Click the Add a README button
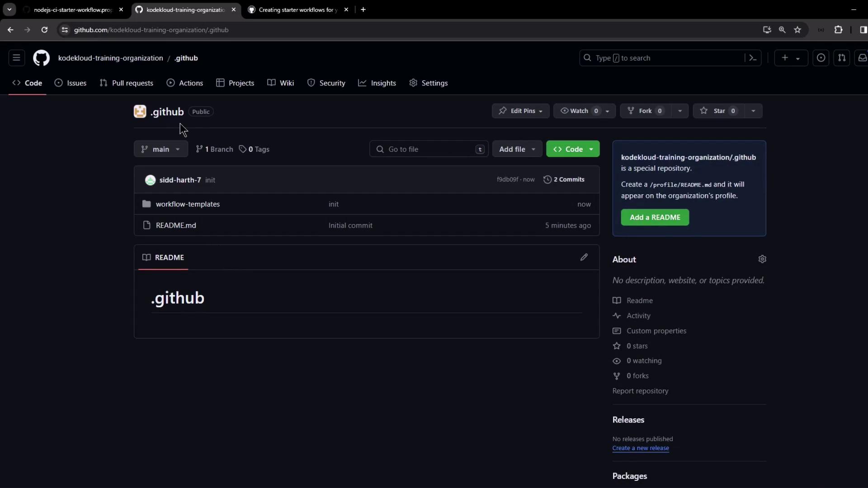868x488 pixels. [655, 217]
